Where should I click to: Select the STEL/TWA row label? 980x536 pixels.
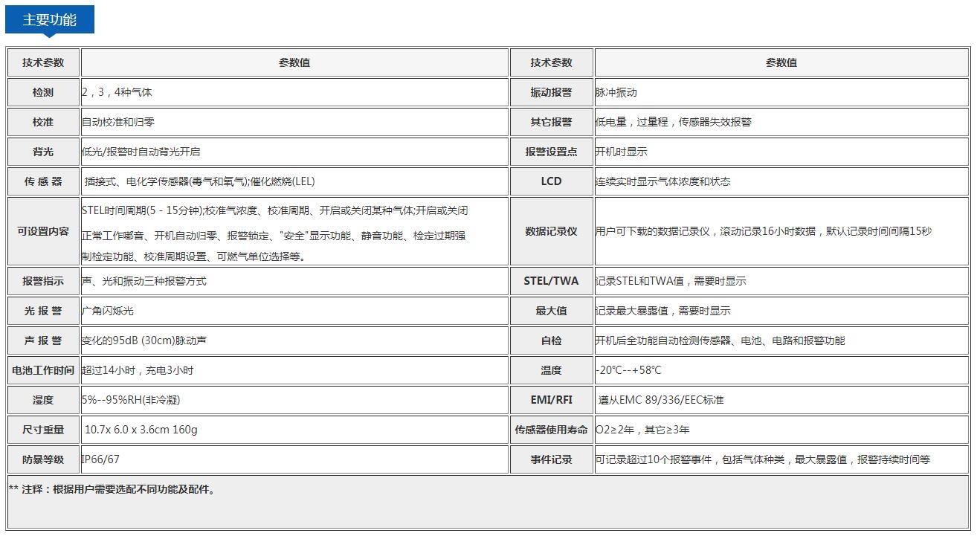pos(551,281)
